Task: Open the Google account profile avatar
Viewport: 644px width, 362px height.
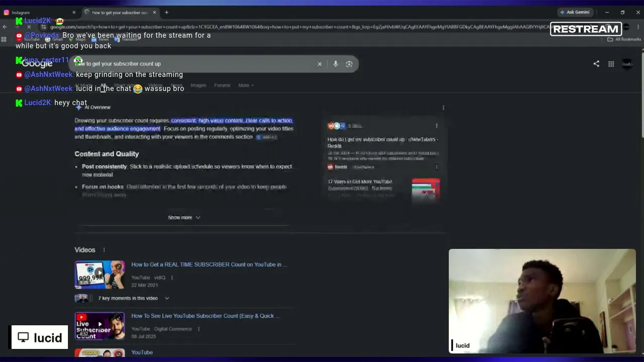Action: point(627,64)
